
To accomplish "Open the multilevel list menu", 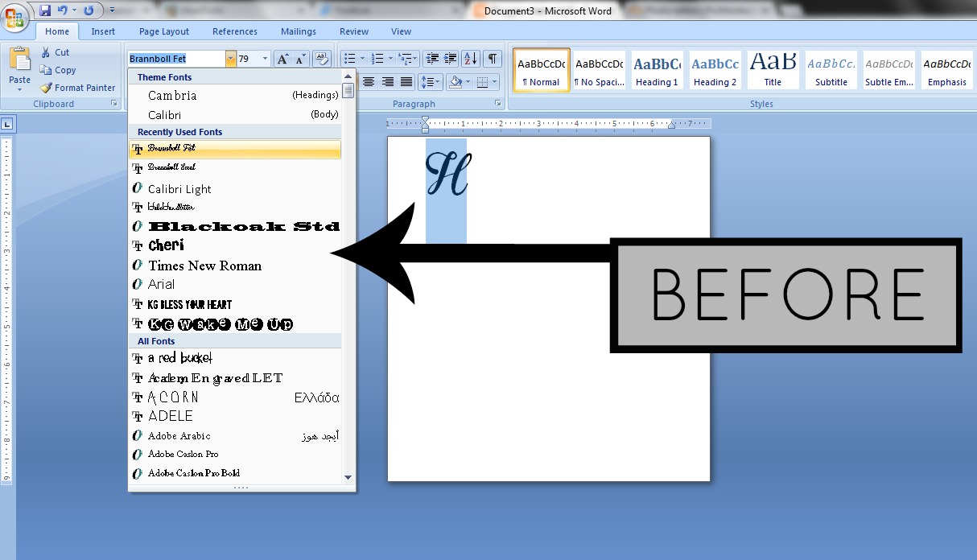I will (x=406, y=59).
